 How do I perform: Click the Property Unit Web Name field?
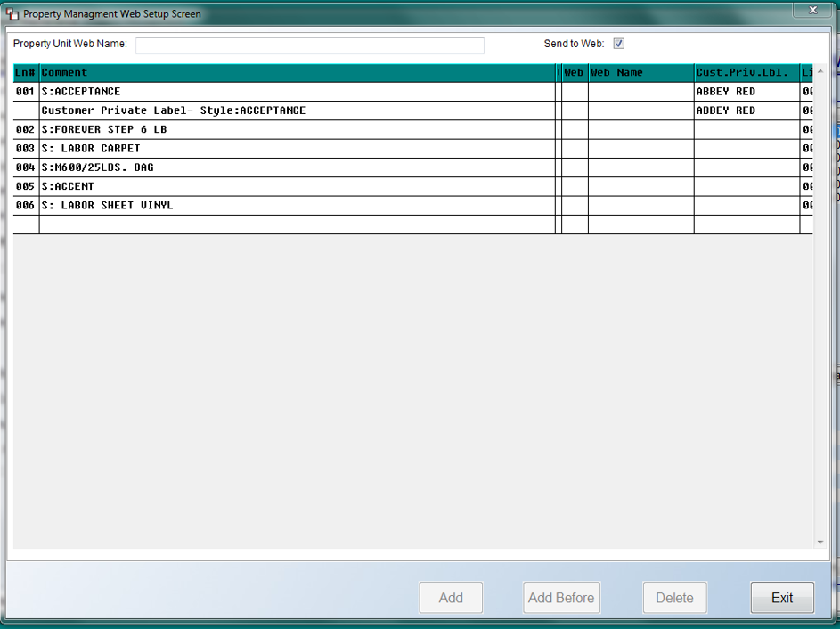(310, 45)
